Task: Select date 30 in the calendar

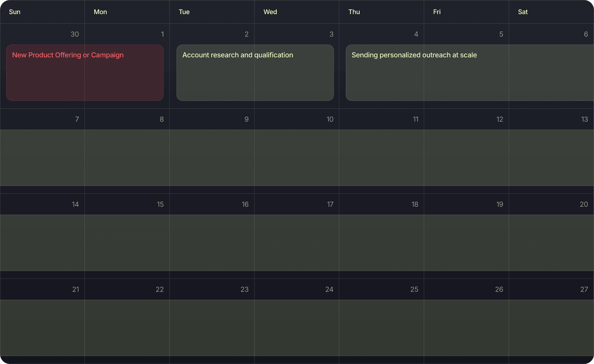Action: click(74, 34)
